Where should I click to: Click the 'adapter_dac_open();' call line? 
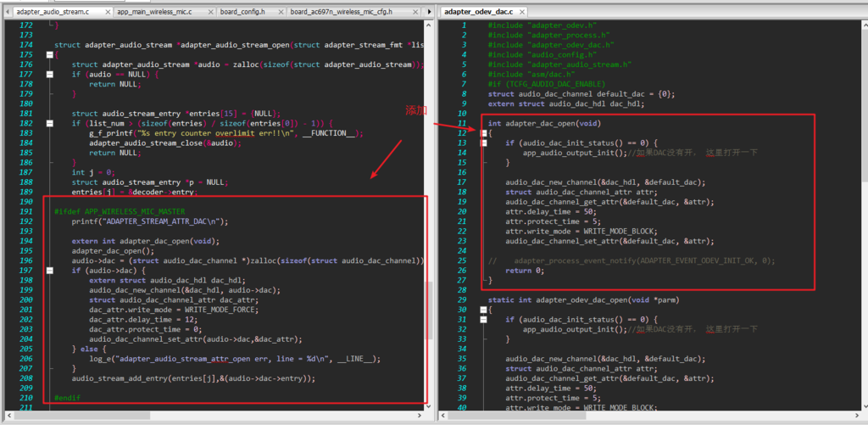click(x=113, y=251)
